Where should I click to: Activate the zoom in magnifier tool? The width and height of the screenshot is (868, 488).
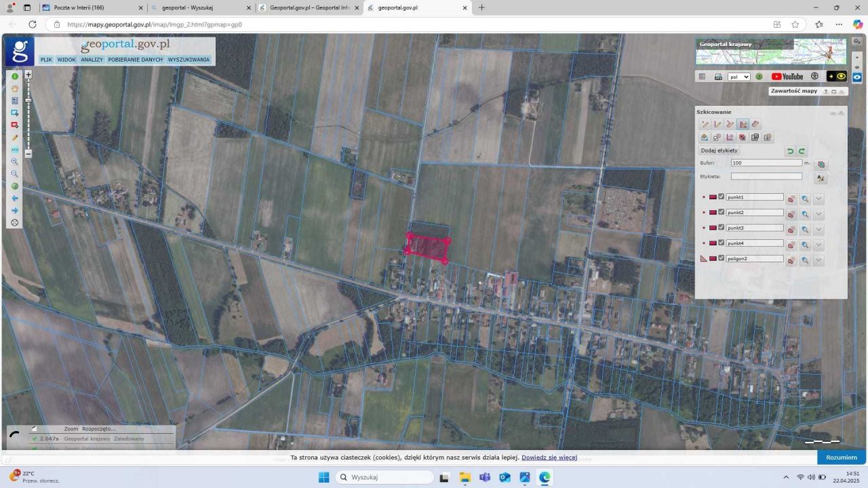coord(15,162)
